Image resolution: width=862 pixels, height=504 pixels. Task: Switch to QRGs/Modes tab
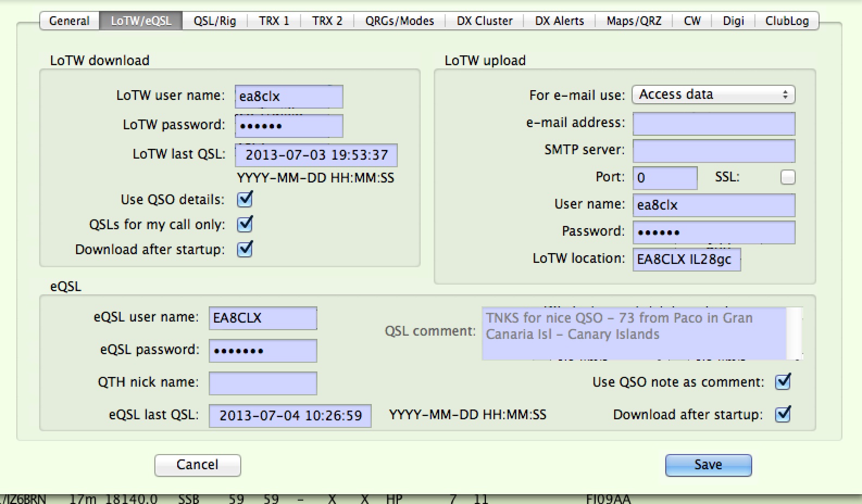399,21
